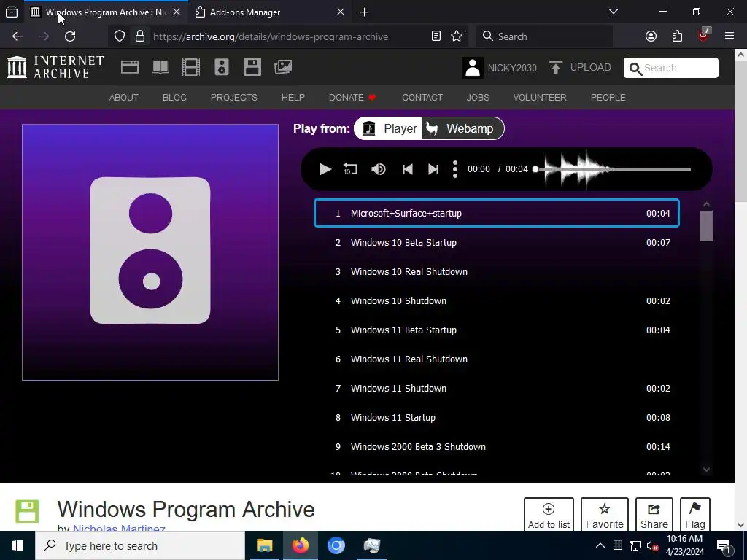Open the Software floppy disk icon
The width and height of the screenshot is (747, 560).
click(x=252, y=67)
